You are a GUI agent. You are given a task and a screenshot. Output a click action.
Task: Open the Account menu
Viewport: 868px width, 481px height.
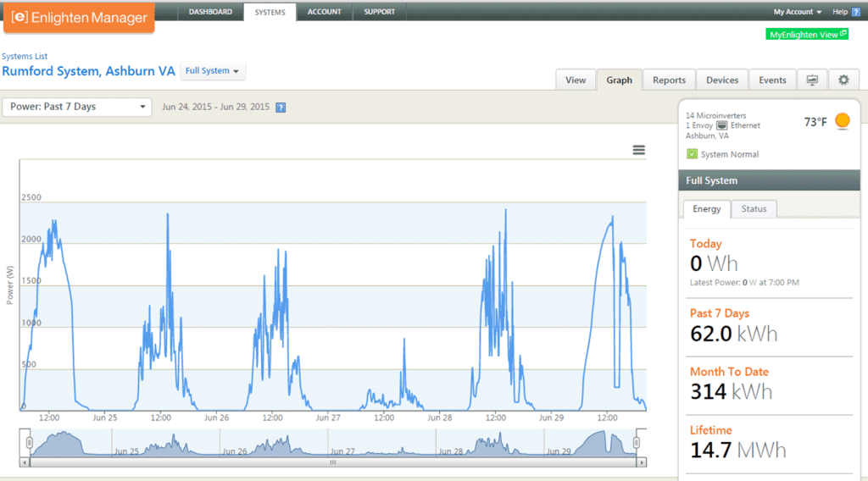click(x=325, y=12)
